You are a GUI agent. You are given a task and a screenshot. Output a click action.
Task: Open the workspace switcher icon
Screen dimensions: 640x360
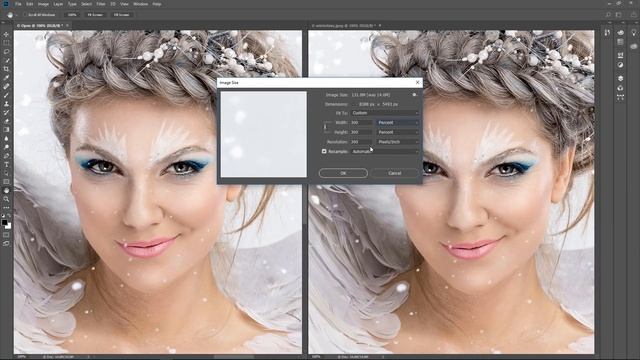(x=619, y=15)
